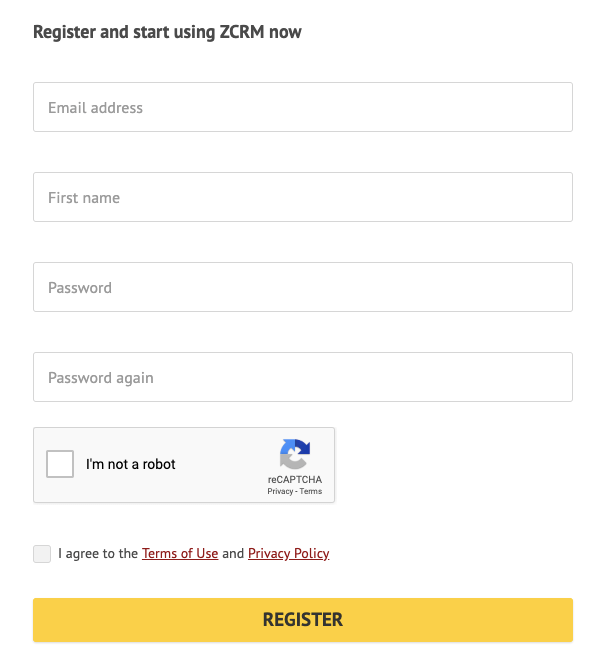
Task: Select the Password input field
Action: (x=303, y=287)
